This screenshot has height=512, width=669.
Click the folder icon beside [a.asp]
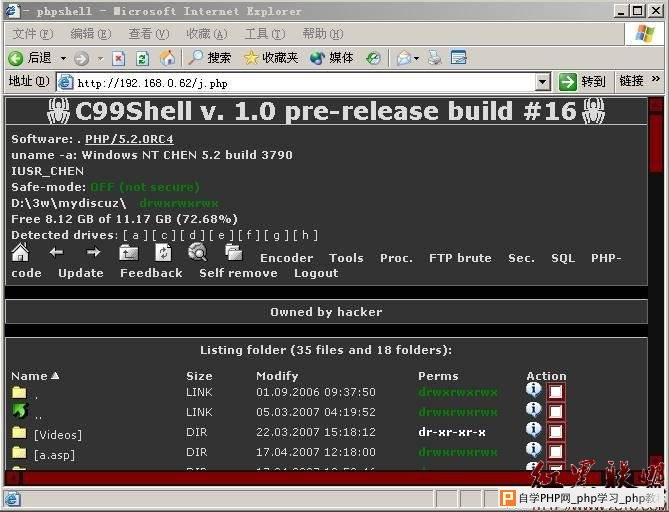[19, 452]
